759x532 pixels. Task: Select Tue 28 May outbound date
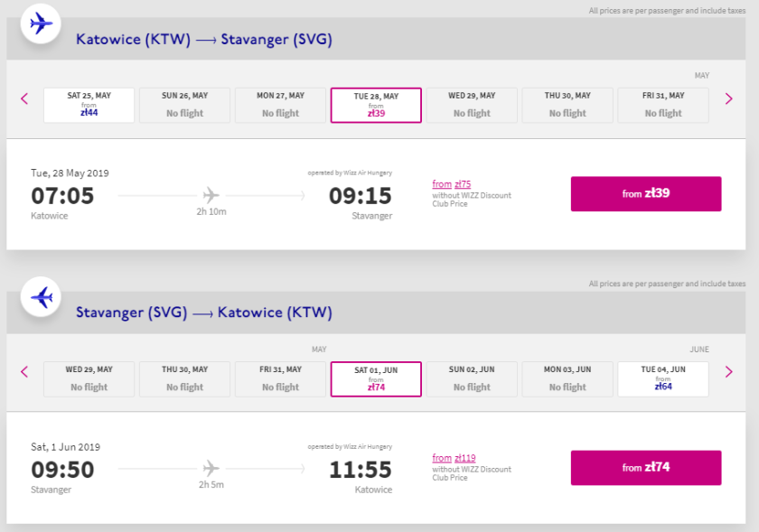[376, 105]
